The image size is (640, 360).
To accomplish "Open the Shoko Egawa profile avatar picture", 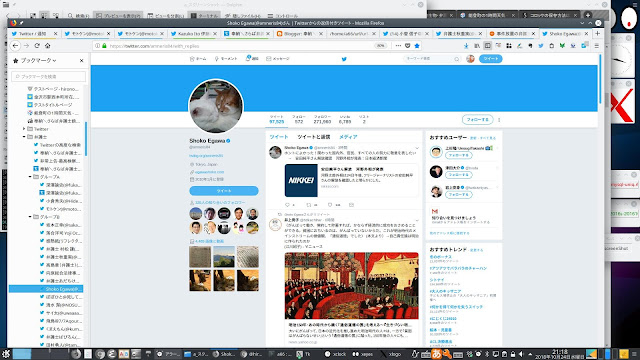I will point(216,106).
